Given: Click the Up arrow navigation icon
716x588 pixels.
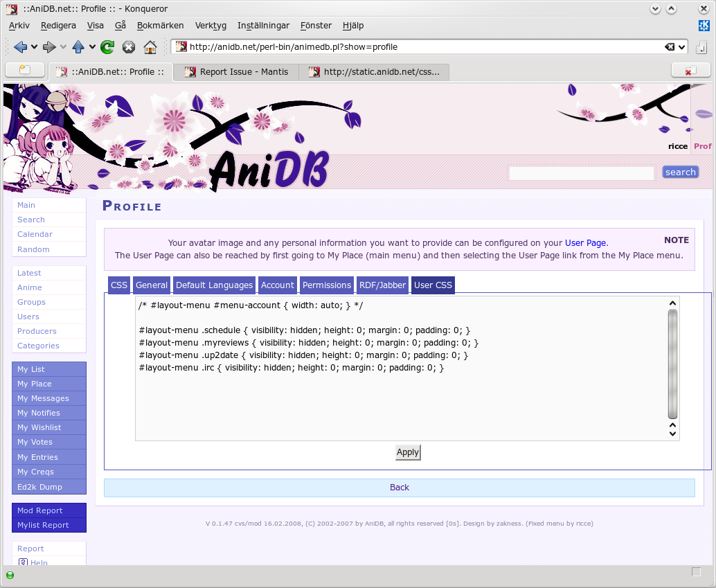Looking at the screenshot, I should pyautogui.click(x=78, y=47).
